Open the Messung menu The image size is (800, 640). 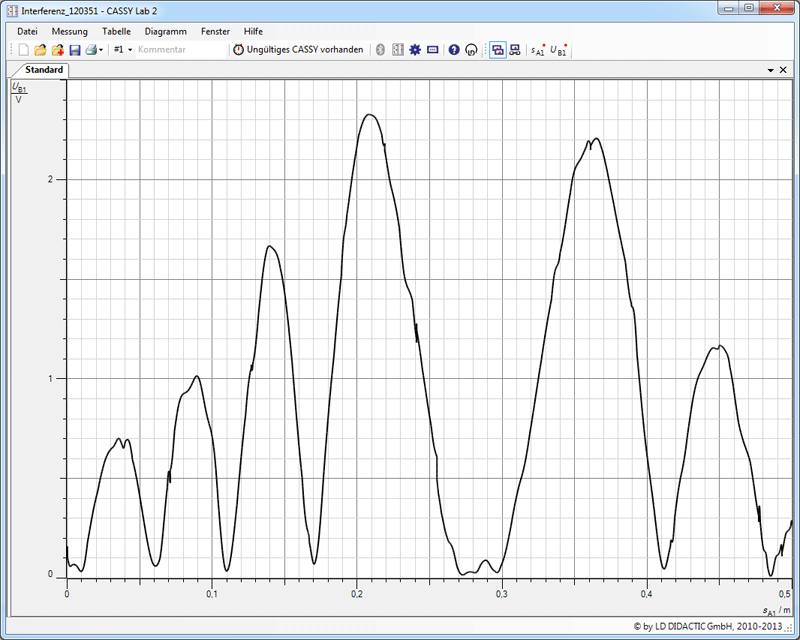coord(70,31)
